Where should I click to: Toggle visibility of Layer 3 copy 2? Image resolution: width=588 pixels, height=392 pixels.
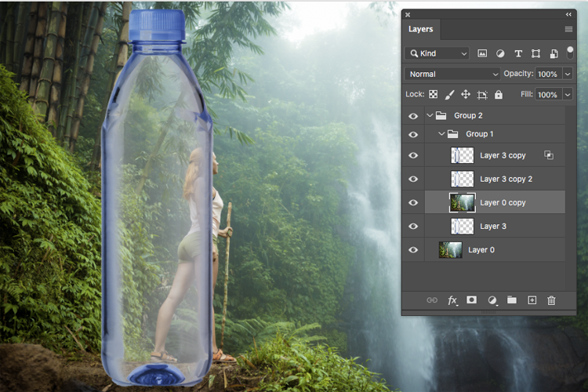click(413, 179)
